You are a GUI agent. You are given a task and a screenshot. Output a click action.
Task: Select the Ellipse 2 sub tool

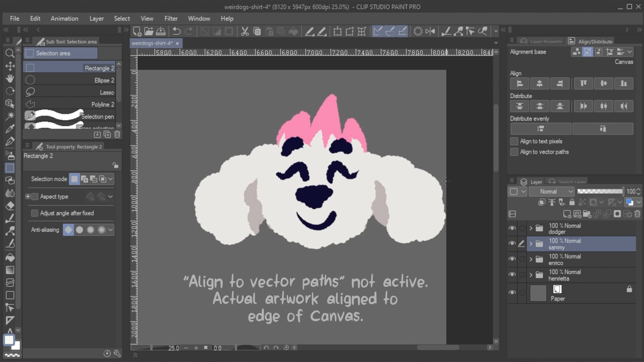pos(70,80)
